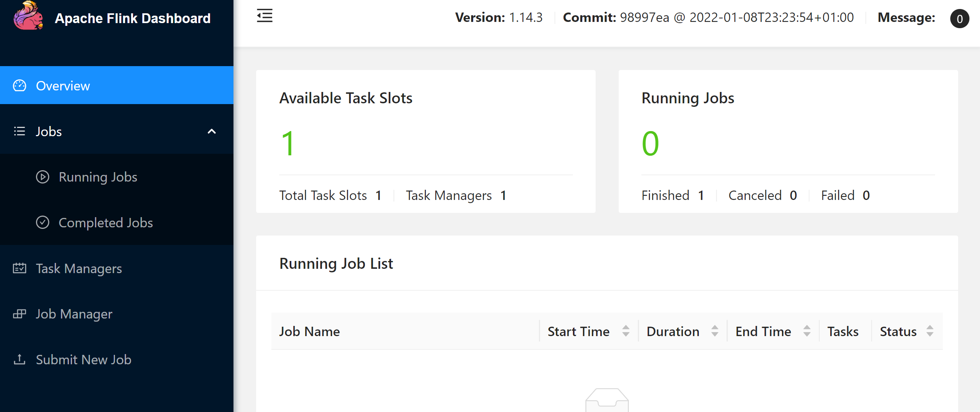Click the Task Managers count in card
Image resolution: width=980 pixels, height=412 pixels.
coord(503,195)
